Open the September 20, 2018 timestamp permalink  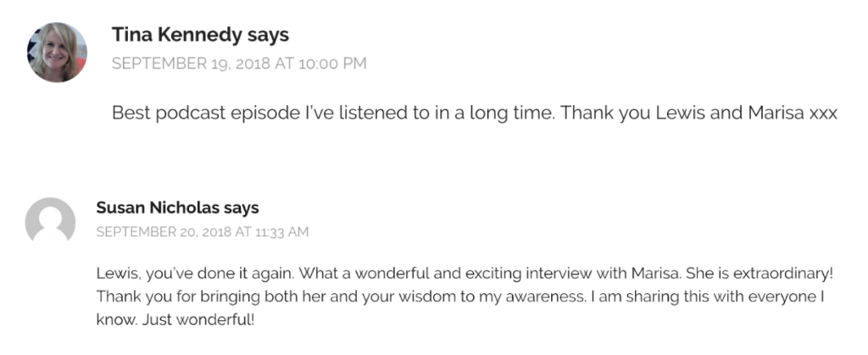point(203,231)
